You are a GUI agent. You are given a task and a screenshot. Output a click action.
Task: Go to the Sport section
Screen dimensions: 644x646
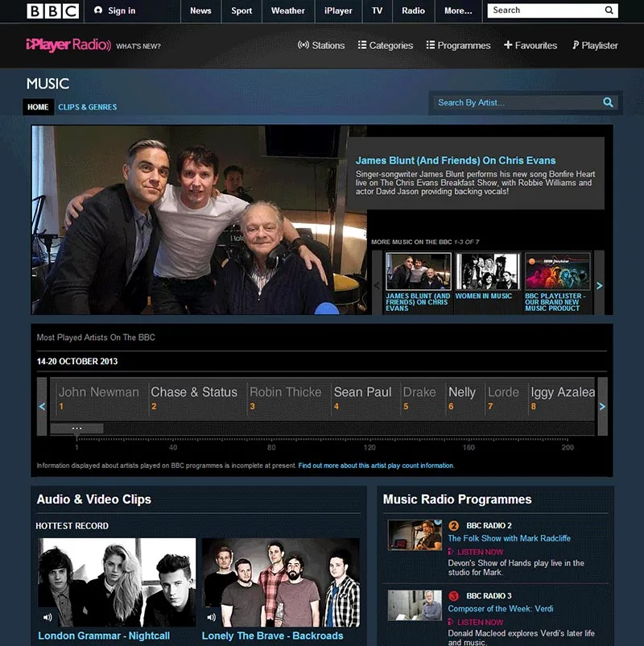[x=242, y=10]
